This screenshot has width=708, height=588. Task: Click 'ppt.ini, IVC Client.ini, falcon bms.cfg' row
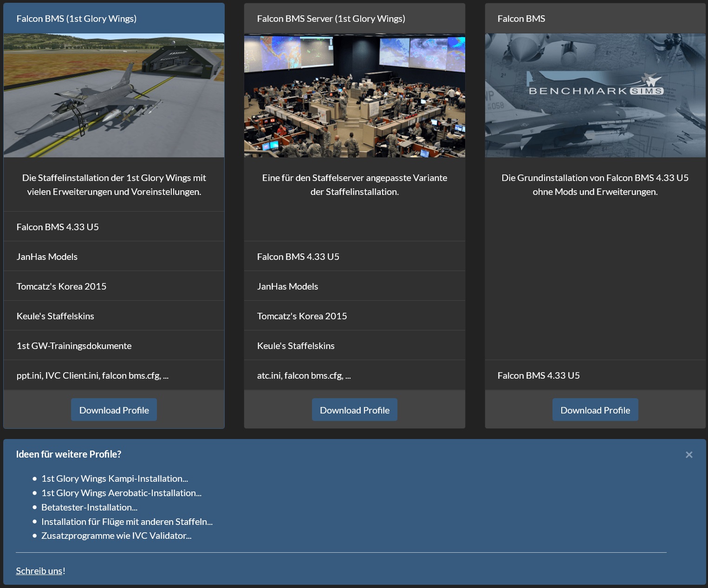pos(114,375)
